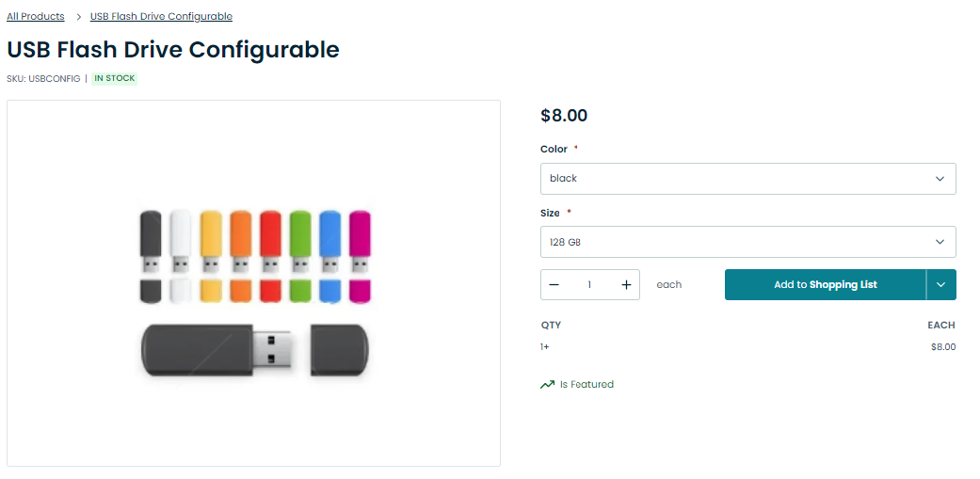980x479 pixels.
Task: Click the chevron arrow in the Color field
Action: [940, 179]
